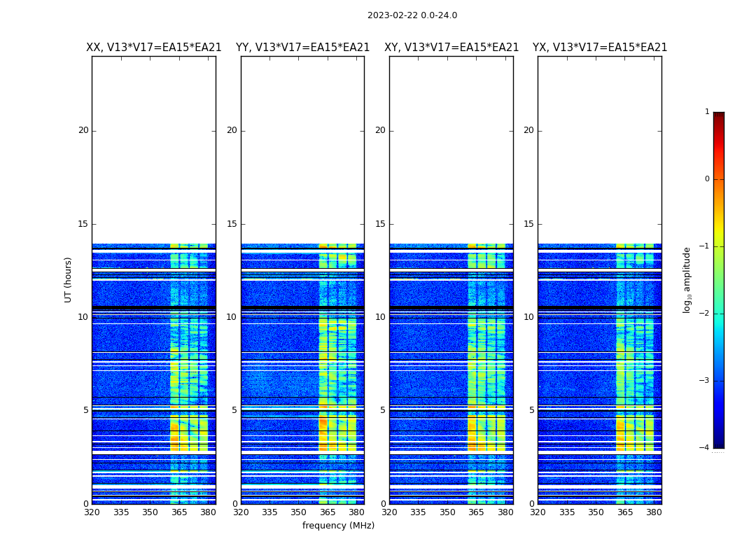The width and height of the screenshot is (735, 560).
Task: Click the UT (hours) y-axis label
Action: tap(69, 279)
